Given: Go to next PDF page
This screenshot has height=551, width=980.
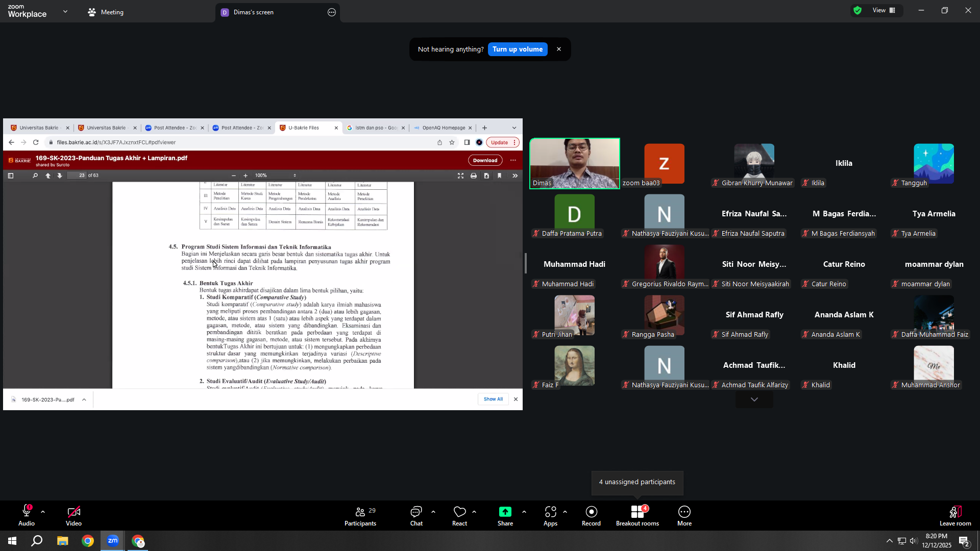Looking at the screenshot, I should point(60,176).
